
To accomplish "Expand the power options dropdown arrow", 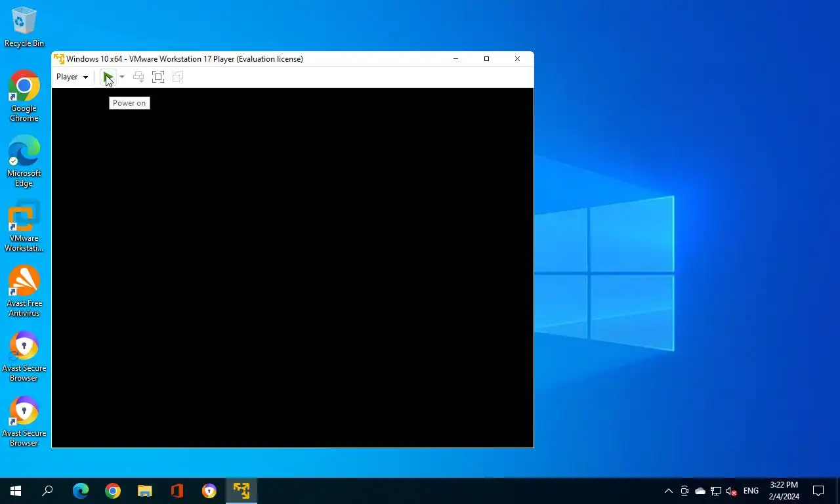I will coord(122,77).
